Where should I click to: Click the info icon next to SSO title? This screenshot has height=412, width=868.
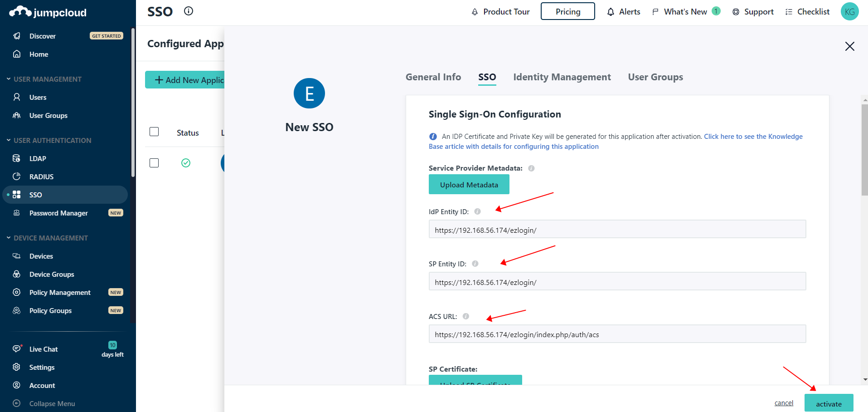(x=189, y=11)
